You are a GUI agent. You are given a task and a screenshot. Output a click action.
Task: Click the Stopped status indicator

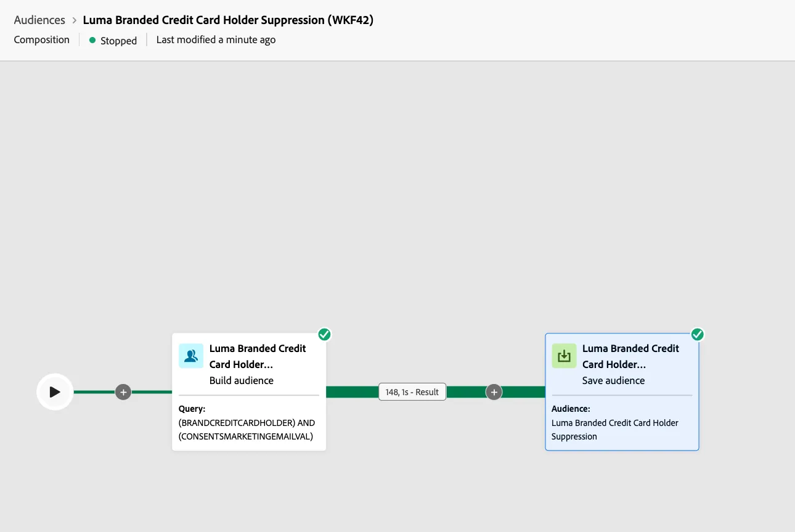113,40
